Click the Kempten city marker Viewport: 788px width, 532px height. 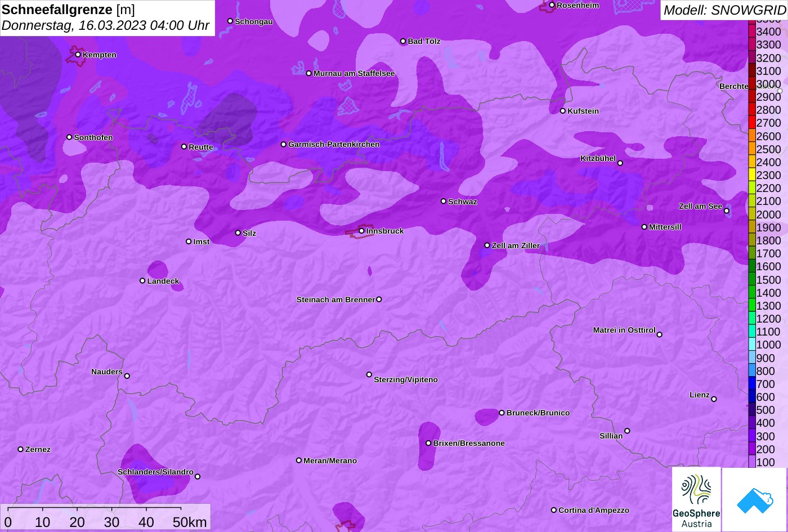[x=78, y=55]
